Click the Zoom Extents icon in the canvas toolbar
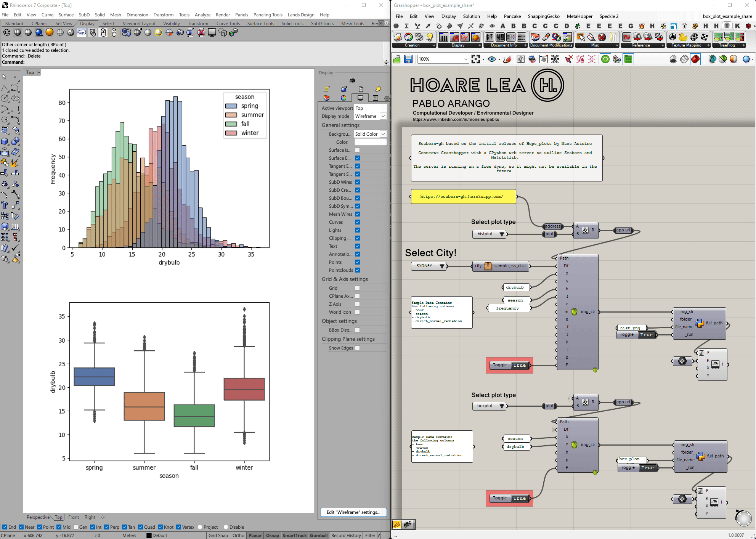The image size is (756, 539). click(475, 59)
